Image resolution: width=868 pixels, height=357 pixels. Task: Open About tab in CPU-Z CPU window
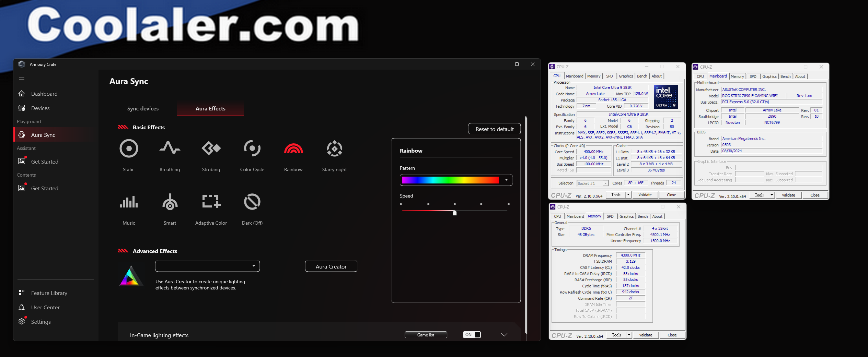(x=657, y=76)
